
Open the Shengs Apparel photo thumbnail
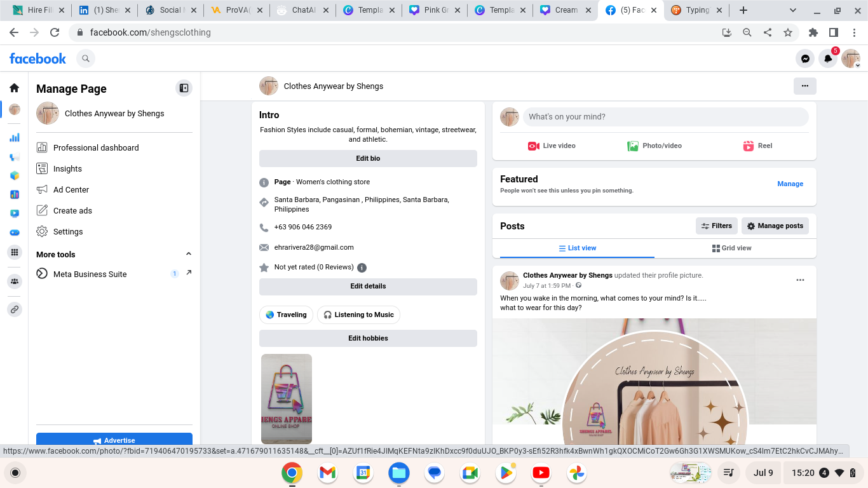(x=287, y=399)
